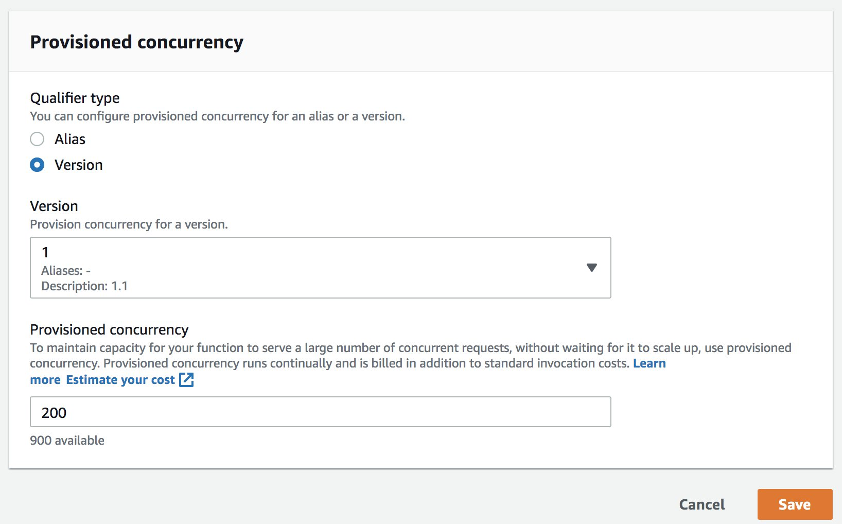This screenshot has height=524, width=842.
Task: Open the external link icon beside Estimate your cost
Action: [x=186, y=380]
